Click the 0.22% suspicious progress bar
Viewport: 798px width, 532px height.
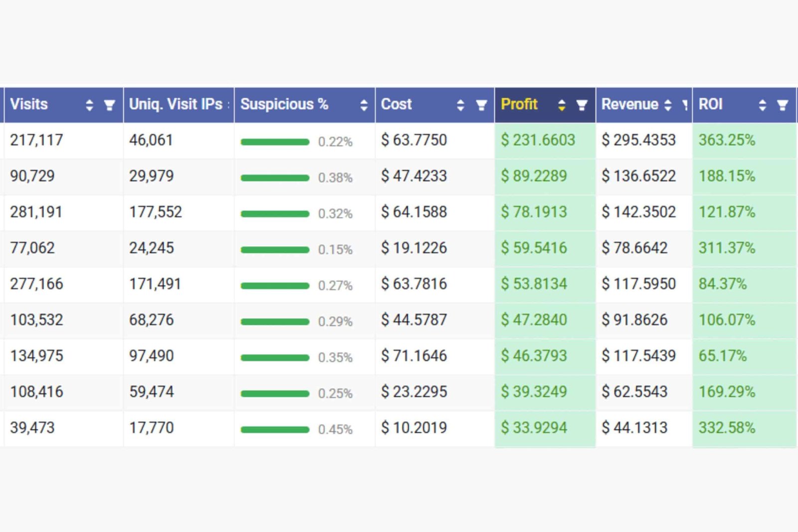click(x=275, y=142)
